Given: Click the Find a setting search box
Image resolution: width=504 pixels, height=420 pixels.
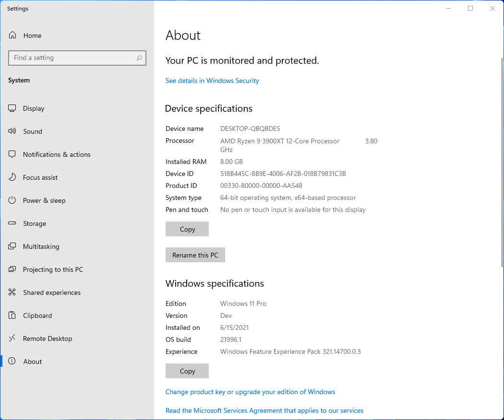Looking at the screenshot, I should tap(77, 58).
